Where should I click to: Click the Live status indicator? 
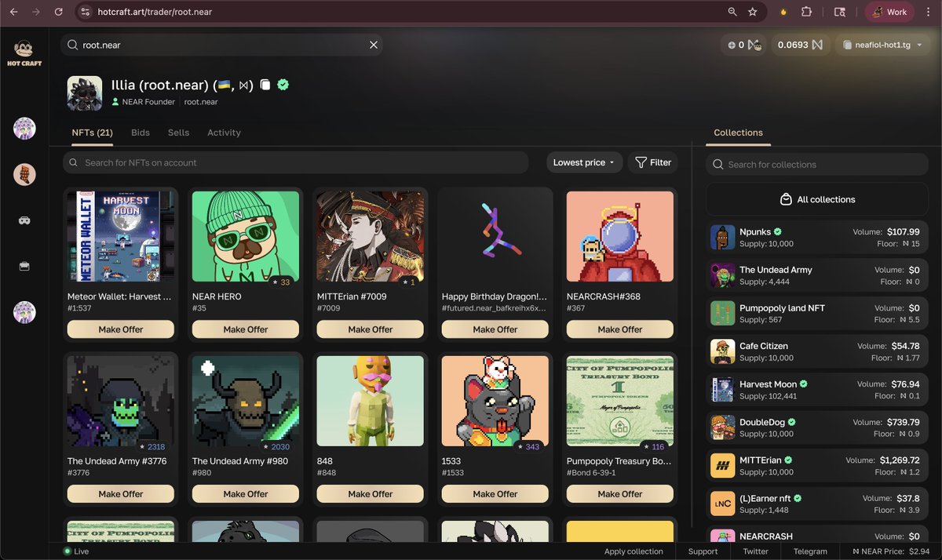point(76,551)
